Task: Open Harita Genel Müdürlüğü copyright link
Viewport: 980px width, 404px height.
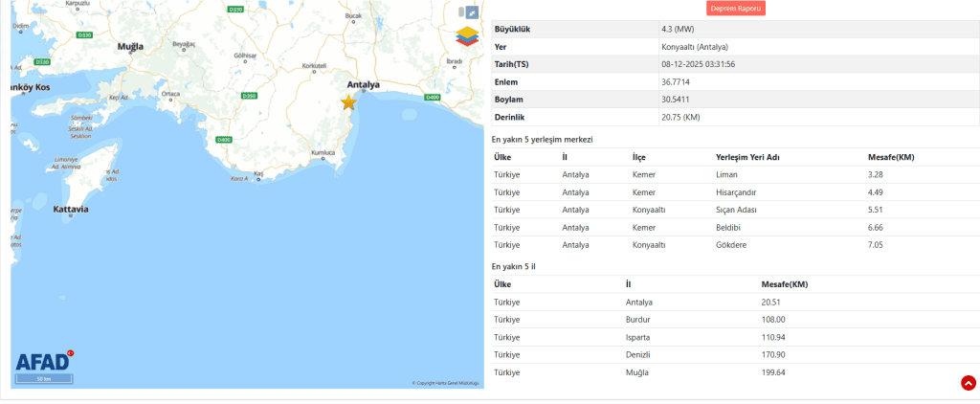Action: (445, 384)
